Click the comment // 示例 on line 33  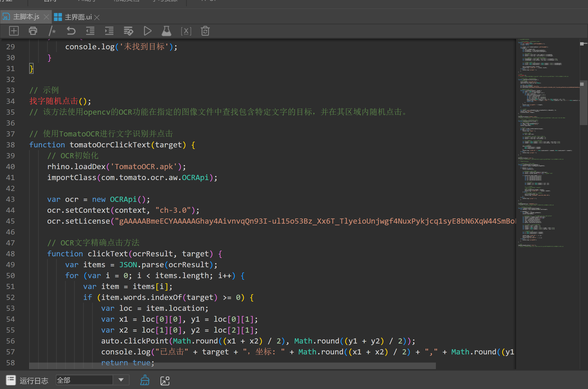tap(44, 90)
